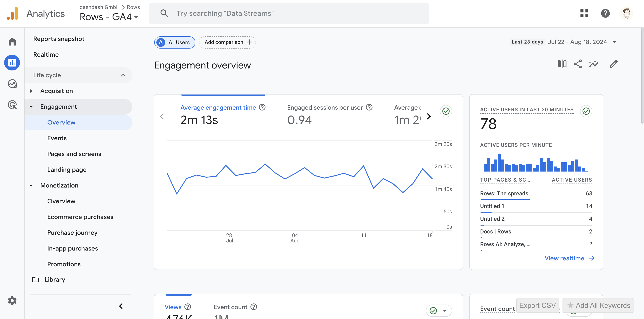Click Add All Keywords button
This screenshot has height=319, width=644.
[598, 305]
